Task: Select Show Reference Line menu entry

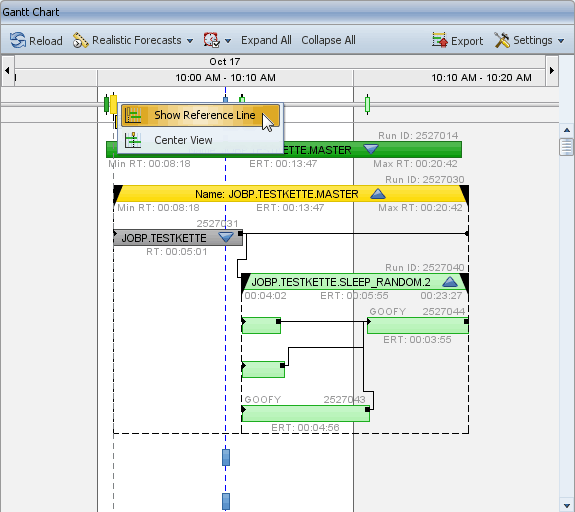Action: coord(200,115)
